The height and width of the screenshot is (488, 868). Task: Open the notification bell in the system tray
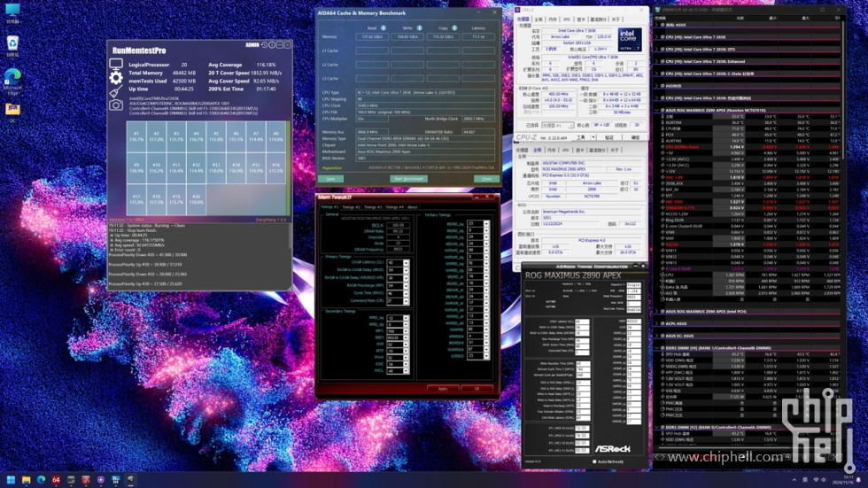858,480
